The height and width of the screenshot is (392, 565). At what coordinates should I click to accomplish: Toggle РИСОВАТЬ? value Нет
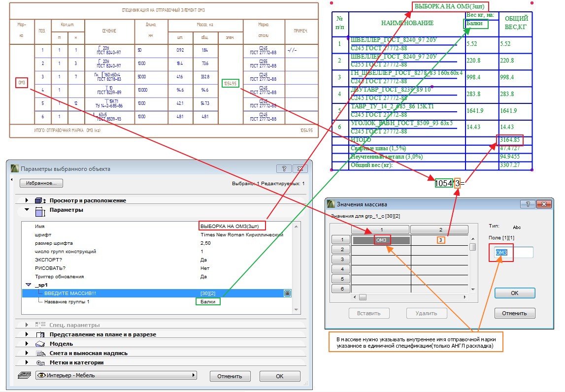(204, 268)
